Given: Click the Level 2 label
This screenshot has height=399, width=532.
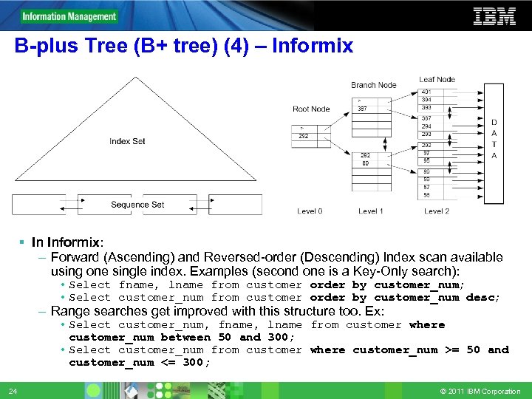Looking at the screenshot, I should coord(437,211).
